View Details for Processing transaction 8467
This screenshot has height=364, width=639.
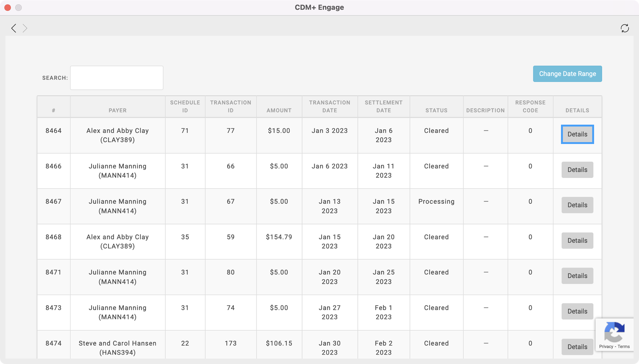click(577, 205)
